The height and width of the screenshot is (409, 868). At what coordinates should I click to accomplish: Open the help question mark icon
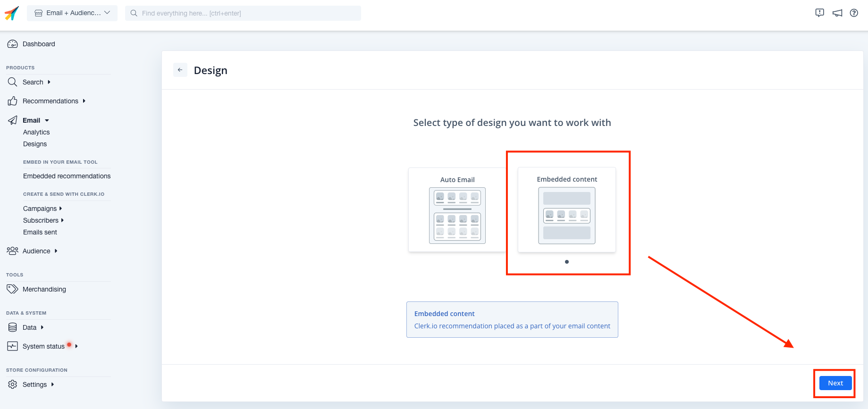(854, 13)
